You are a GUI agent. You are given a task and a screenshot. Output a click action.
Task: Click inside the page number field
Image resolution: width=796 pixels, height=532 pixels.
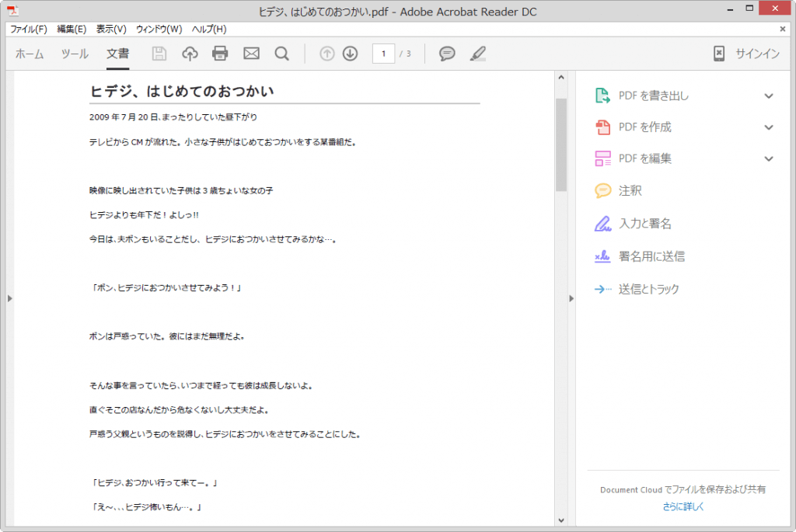383,54
